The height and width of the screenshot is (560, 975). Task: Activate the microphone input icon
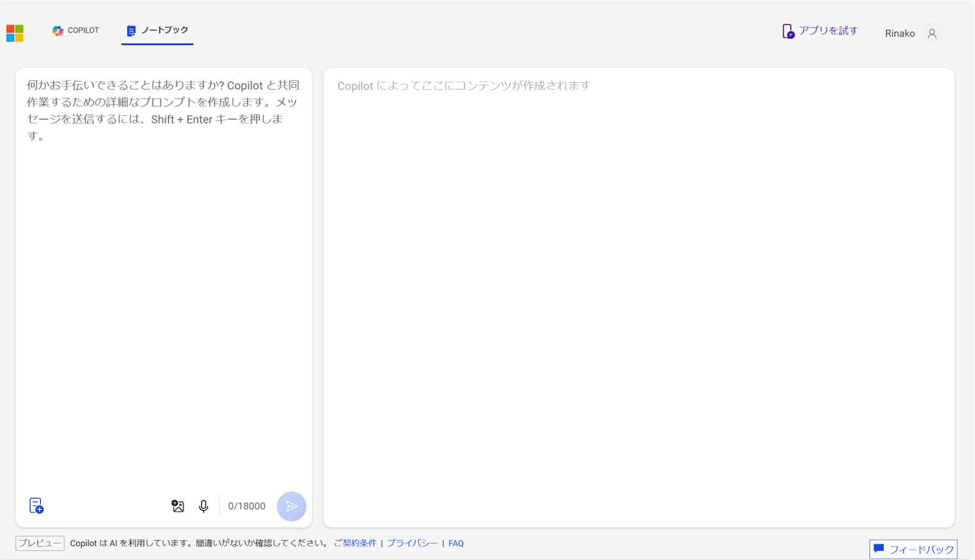[204, 506]
